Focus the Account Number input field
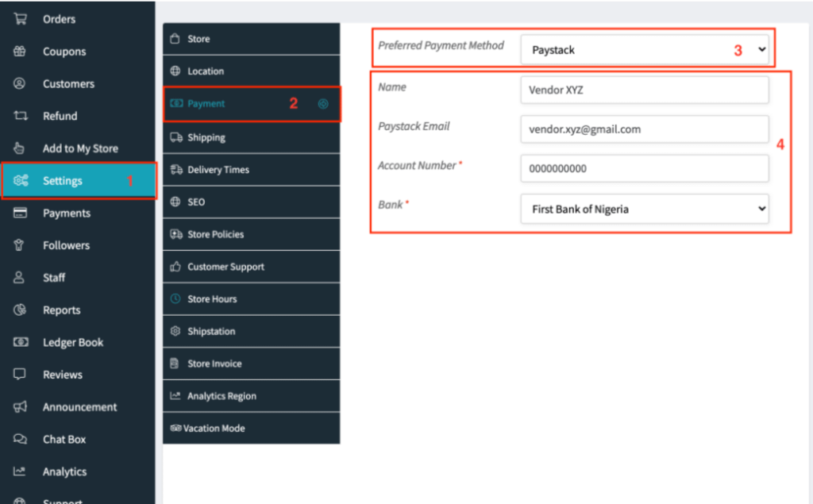Viewport: 813px width, 504px height. pos(645,168)
